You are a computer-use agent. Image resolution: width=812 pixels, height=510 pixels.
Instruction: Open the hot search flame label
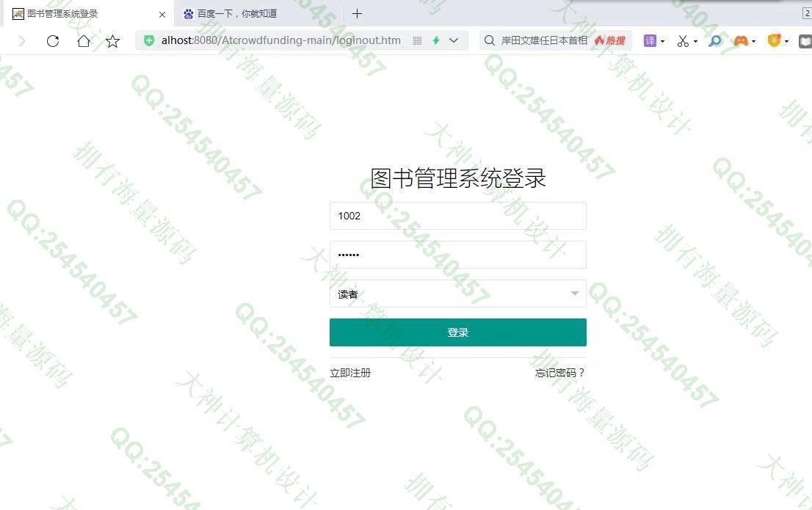pos(610,40)
